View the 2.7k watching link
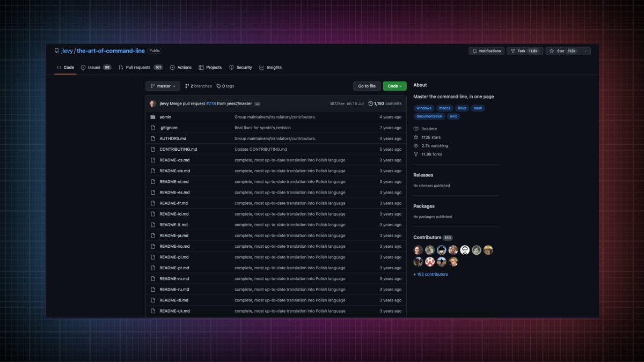This screenshot has width=644, height=362. (x=430, y=146)
